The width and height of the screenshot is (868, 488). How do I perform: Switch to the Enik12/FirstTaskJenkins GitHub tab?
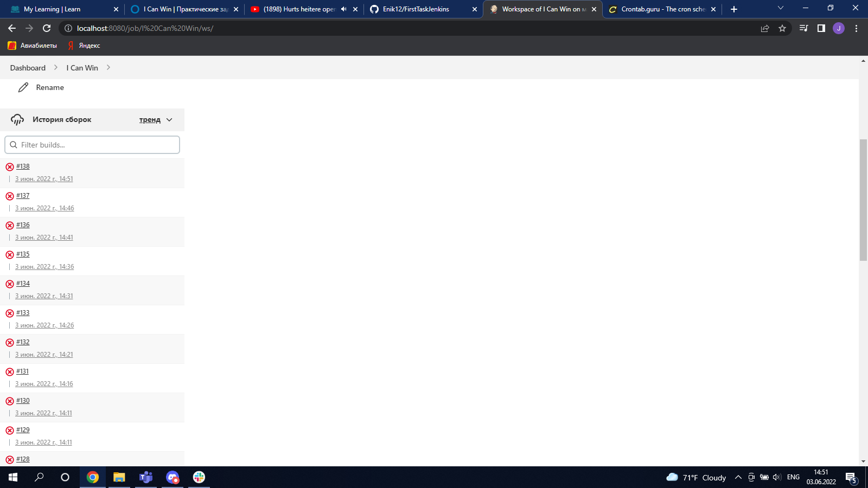click(423, 9)
